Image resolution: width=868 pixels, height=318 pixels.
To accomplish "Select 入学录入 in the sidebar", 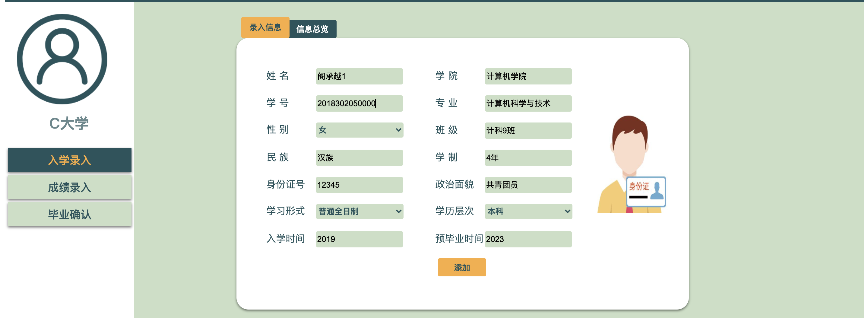I will point(69,160).
